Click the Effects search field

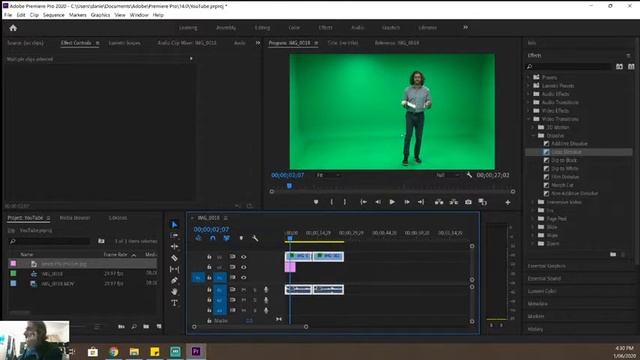click(x=569, y=66)
